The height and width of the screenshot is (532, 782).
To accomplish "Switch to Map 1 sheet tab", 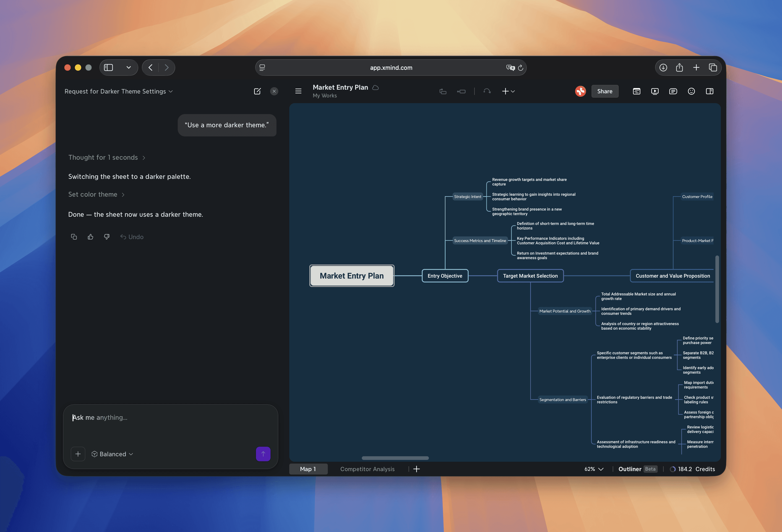I will coord(308,469).
